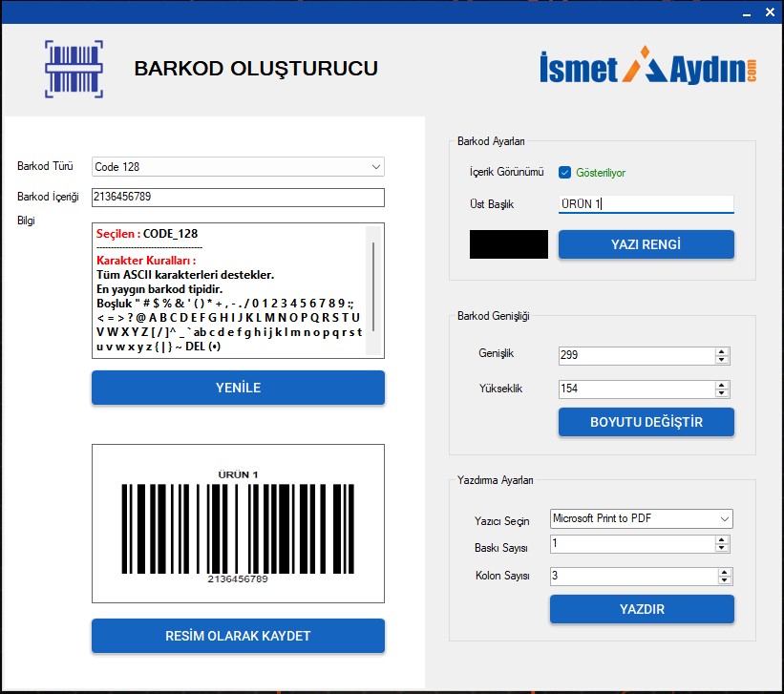Decrease Yükseklik value with down arrow
This screenshot has height=694, width=784.
(x=722, y=393)
